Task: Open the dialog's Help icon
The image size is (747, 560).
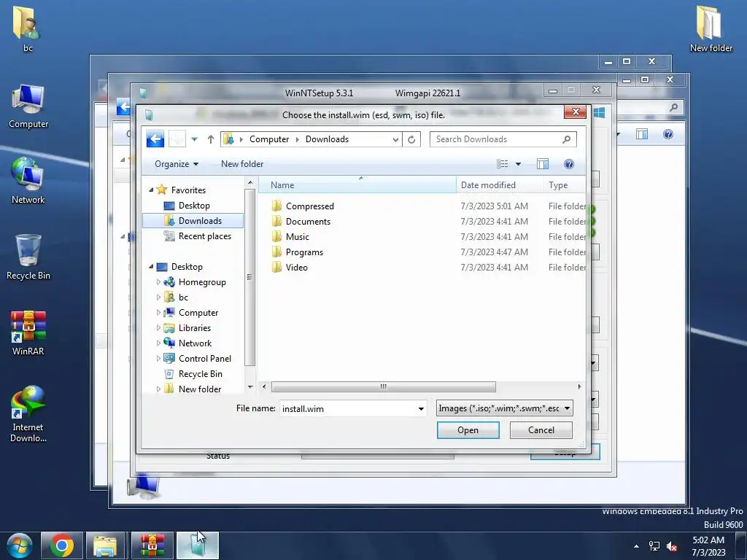Action: pyautogui.click(x=568, y=164)
